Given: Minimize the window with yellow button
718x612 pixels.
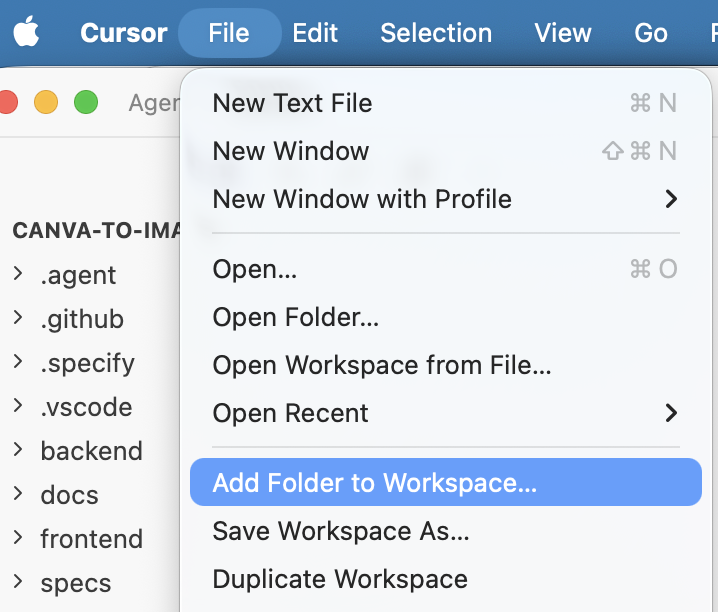Looking at the screenshot, I should (x=46, y=102).
